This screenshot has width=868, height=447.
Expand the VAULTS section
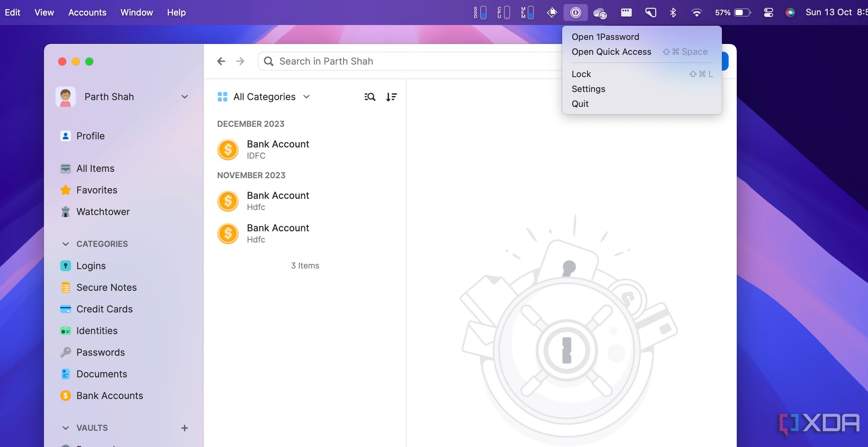tap(65, 428)
